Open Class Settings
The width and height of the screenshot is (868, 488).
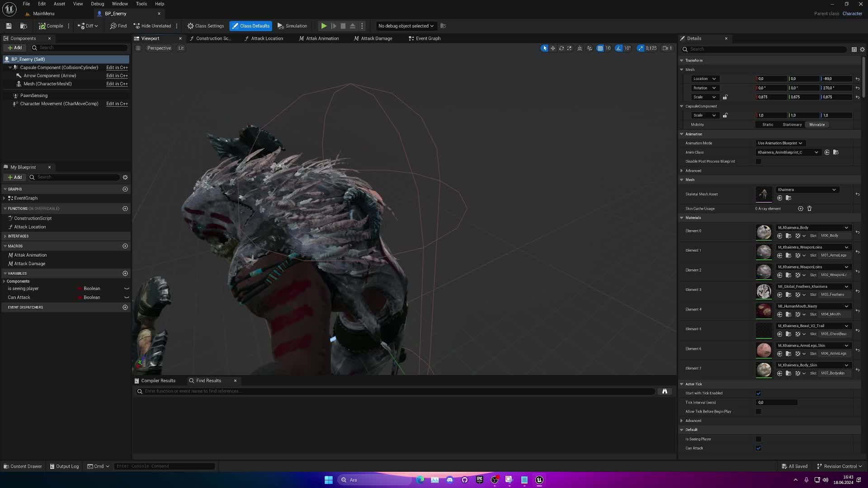click(206, 26)
